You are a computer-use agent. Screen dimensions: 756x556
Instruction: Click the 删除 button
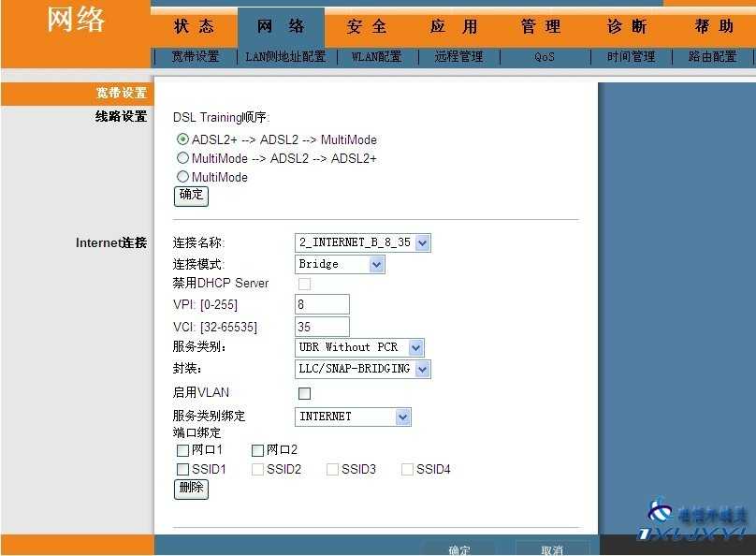[x=191, y=489]
